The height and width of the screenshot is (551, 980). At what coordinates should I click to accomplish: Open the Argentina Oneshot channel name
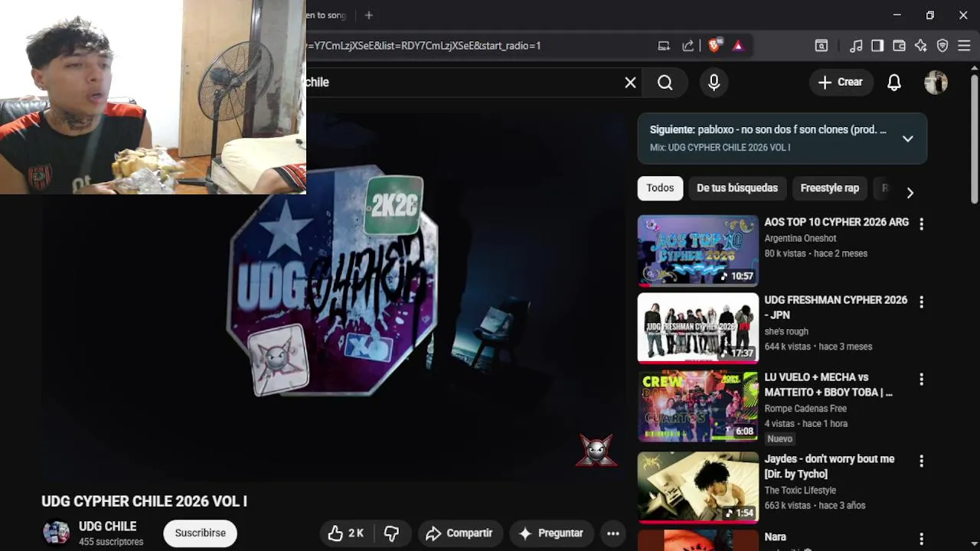800,239
